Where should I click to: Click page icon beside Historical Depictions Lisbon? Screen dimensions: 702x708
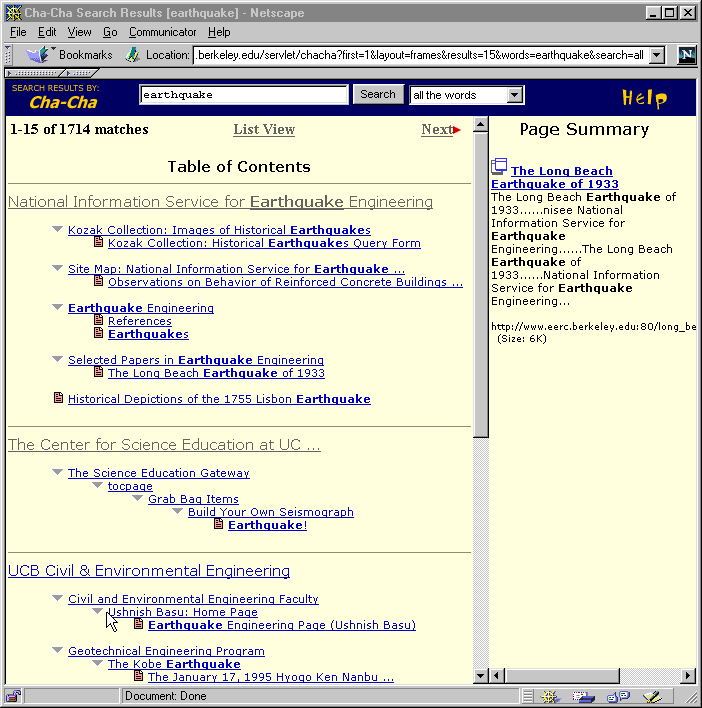[58, 398]
